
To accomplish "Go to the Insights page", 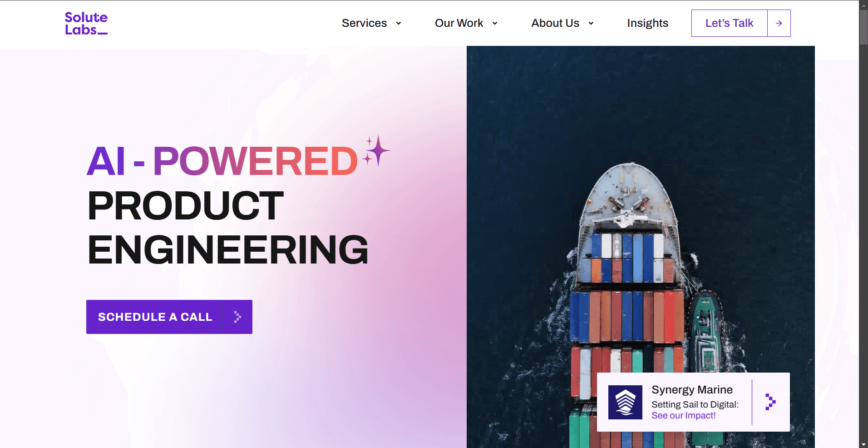I will tap(647, 23).
